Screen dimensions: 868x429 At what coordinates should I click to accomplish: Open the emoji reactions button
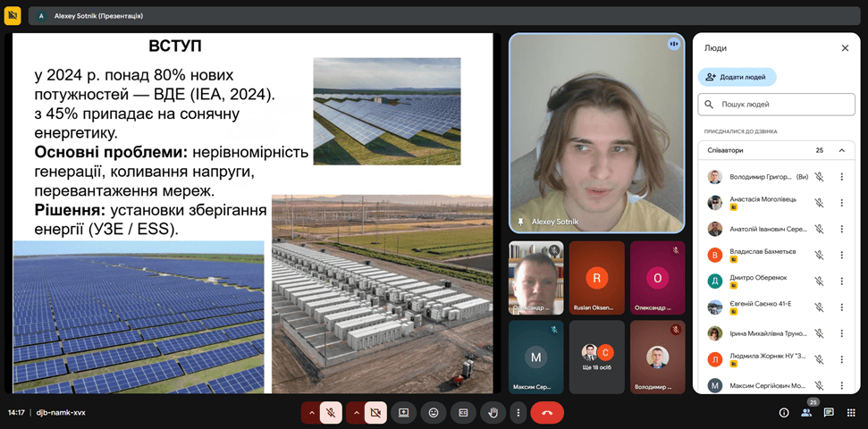point(434,412)
